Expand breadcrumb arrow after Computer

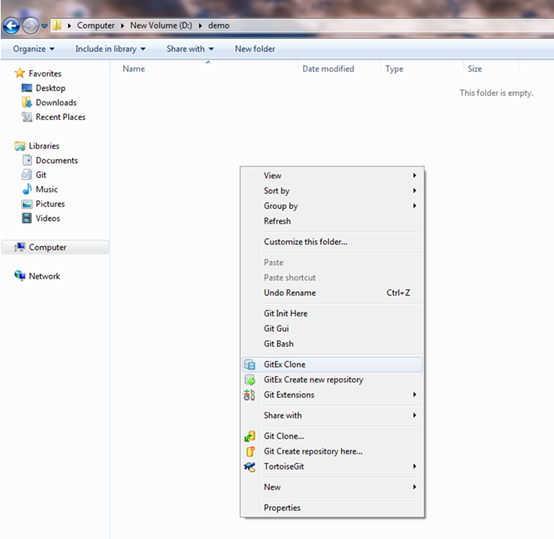pos(122,26)
